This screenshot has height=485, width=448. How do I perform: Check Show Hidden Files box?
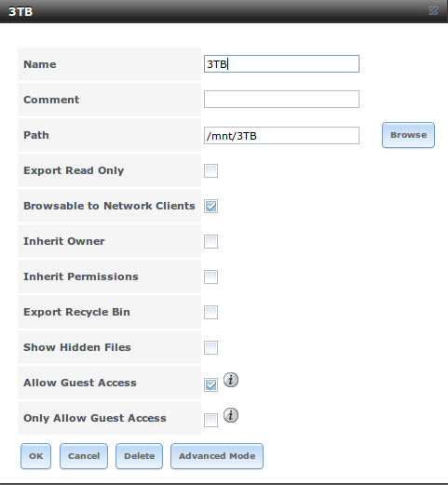(x=210, y=347)
